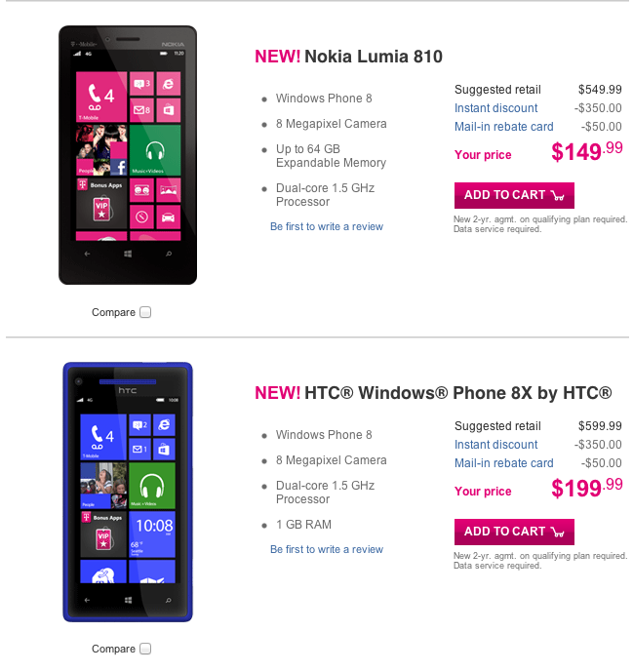
Task: Click the green headphones tile on the Nokia screen
Action: click(154, 151)
